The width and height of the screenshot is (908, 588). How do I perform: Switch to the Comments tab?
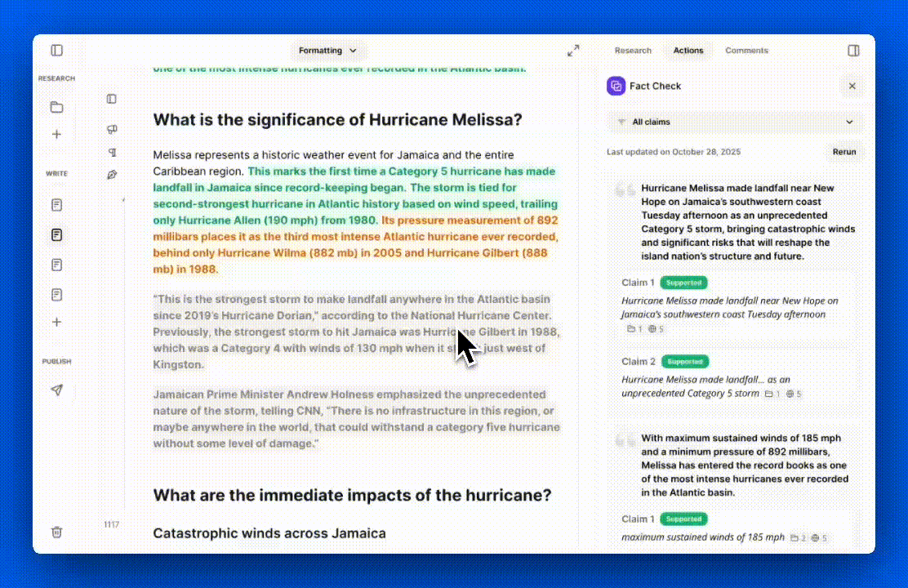pyautogui.click(x=746, y=51)
